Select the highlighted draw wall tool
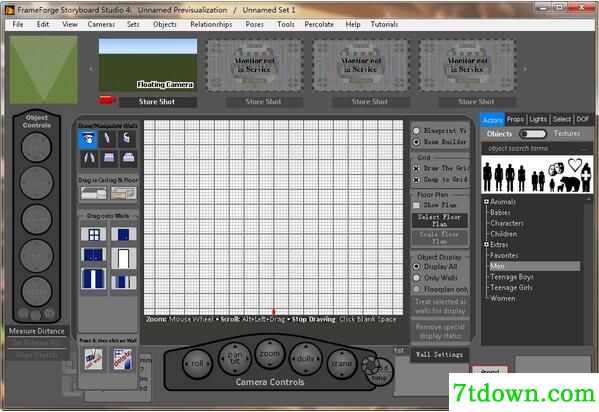 88,139
